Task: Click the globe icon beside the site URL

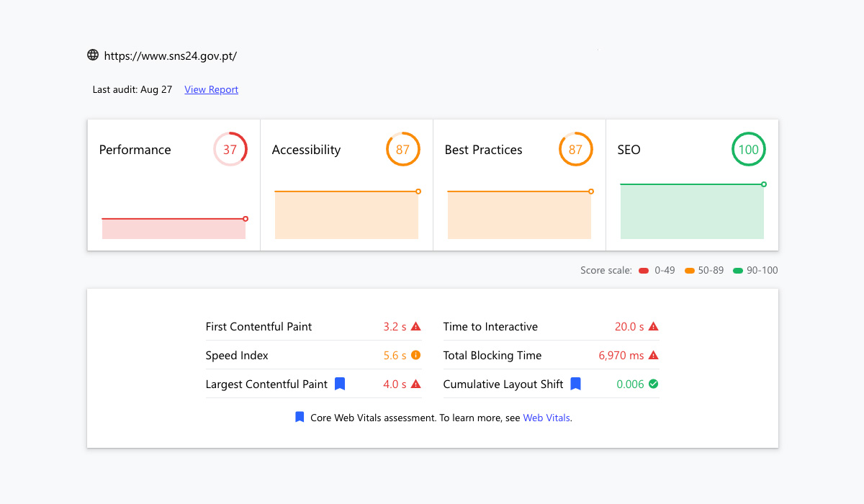Action: coord(93,55)
